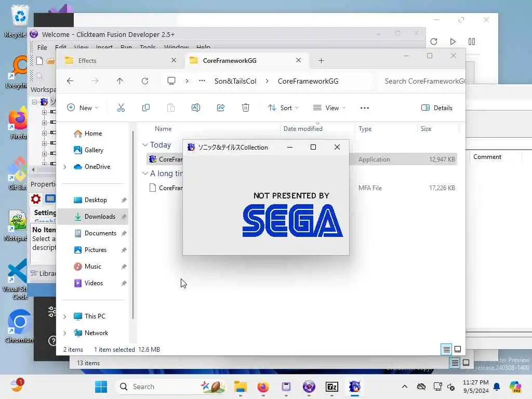Viewport: 532px width, 399px height.
Task: Expand OneDrive in navigation pane
Action: pos(64,167)
